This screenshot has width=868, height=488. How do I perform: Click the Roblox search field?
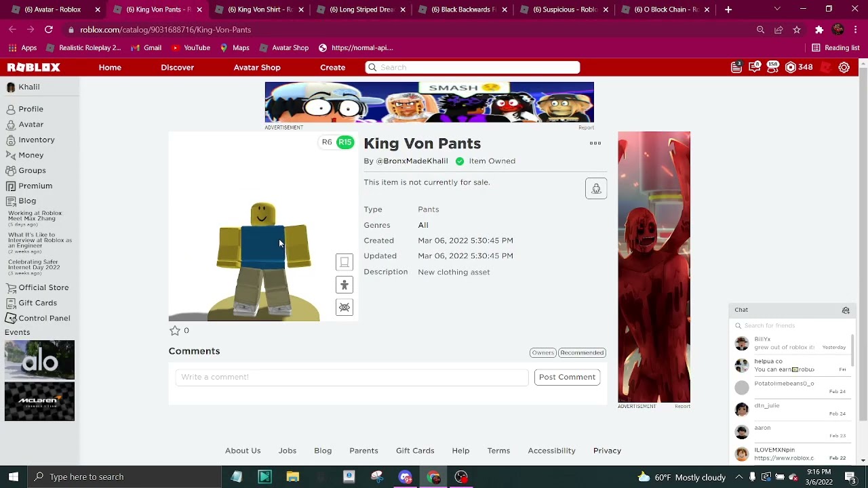(x=473, y=67)
